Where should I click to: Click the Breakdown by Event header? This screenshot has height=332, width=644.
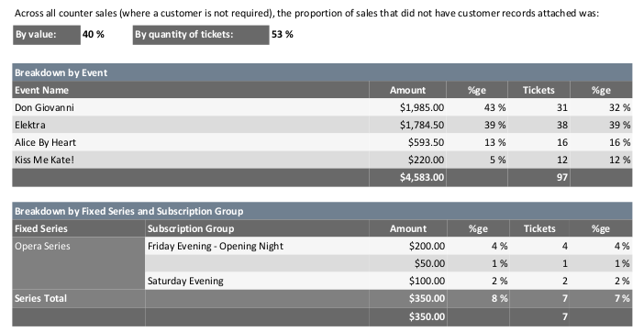[322, 72]
